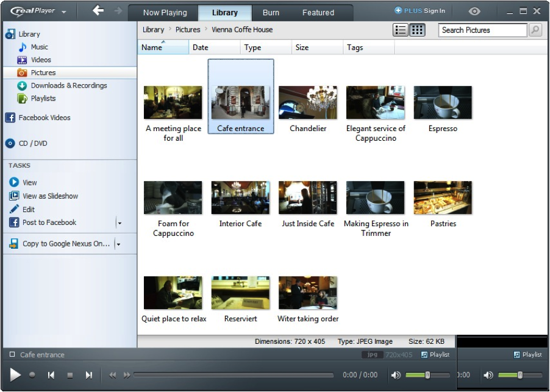Select Making Espresso in Trimmer picture
Viewport: 550px width, 392px height.
tap(376, 198)
